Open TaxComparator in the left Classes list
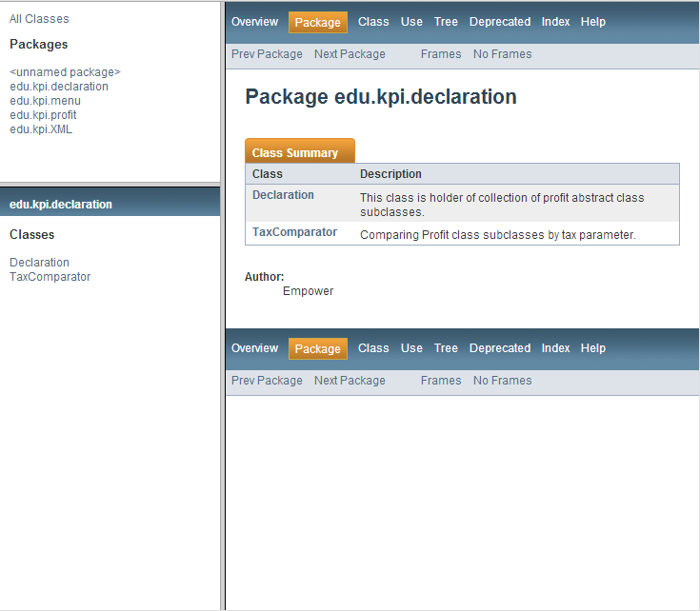The width and height of the screenshot is (700, 611). 50,277
